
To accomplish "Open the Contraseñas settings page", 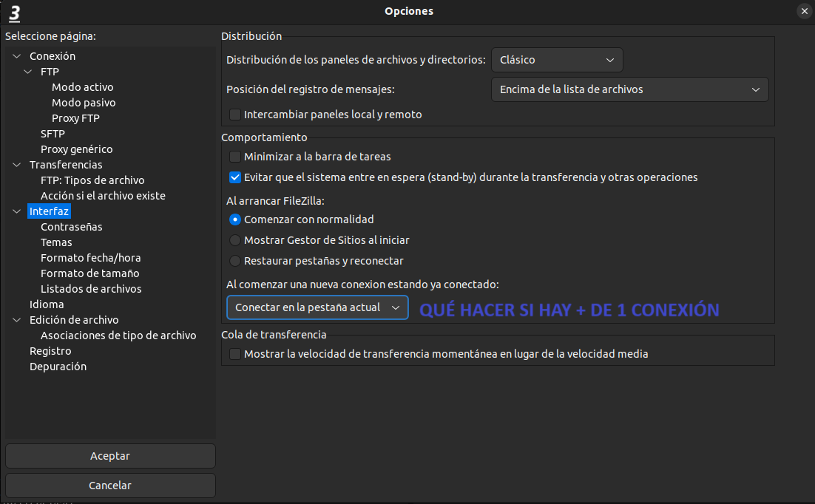I will [72, 227].
